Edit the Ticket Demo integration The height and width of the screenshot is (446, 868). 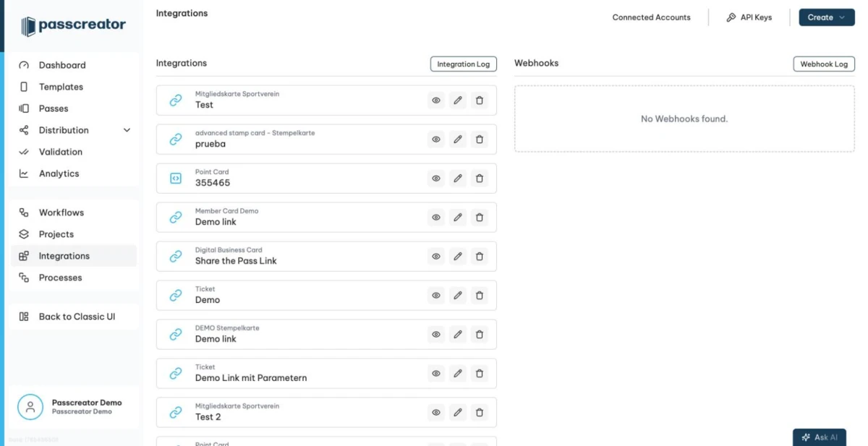[458, 296]
